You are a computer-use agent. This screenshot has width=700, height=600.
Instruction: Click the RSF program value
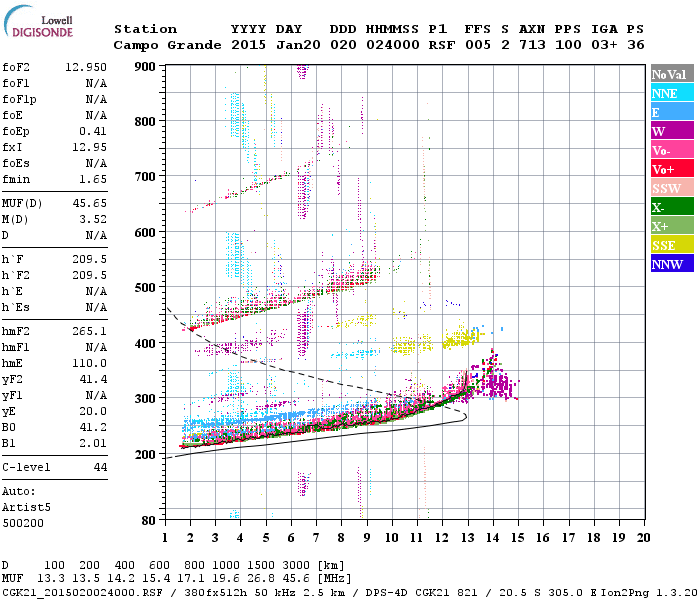click(x=442, y=45)
